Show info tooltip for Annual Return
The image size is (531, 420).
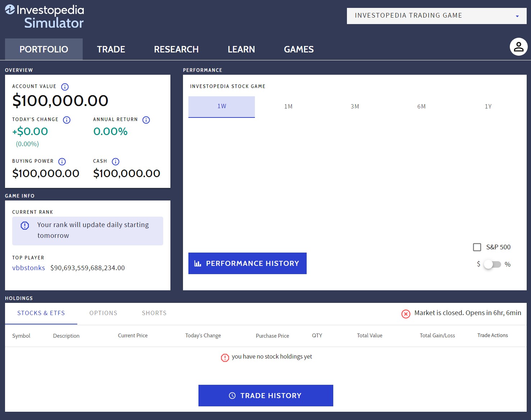tap(146, 120)
